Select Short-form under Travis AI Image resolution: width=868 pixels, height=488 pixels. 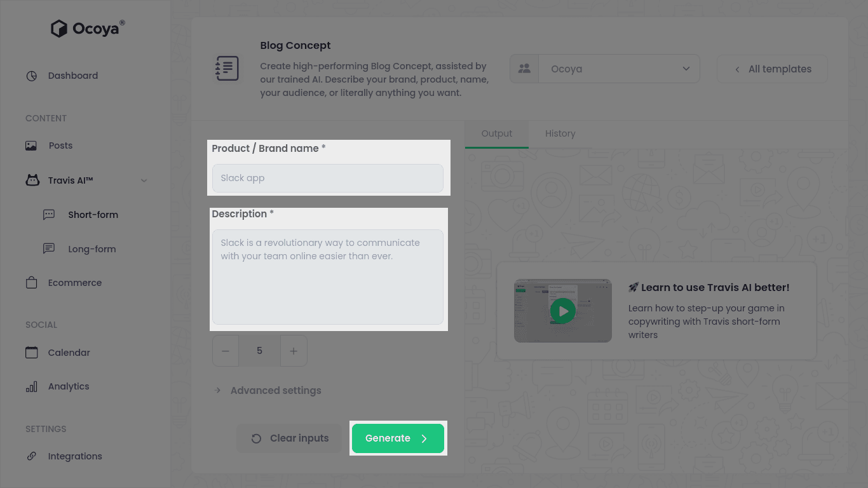click(x=93, y=215)
